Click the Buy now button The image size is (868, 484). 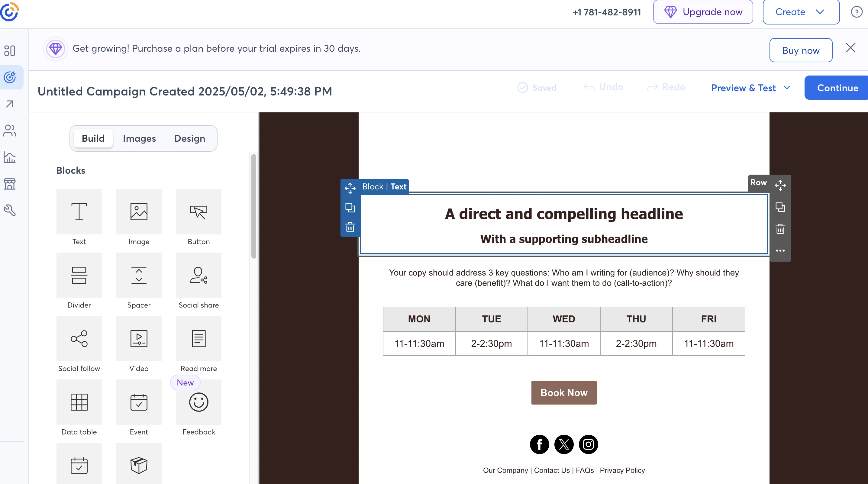pos(801,50)
